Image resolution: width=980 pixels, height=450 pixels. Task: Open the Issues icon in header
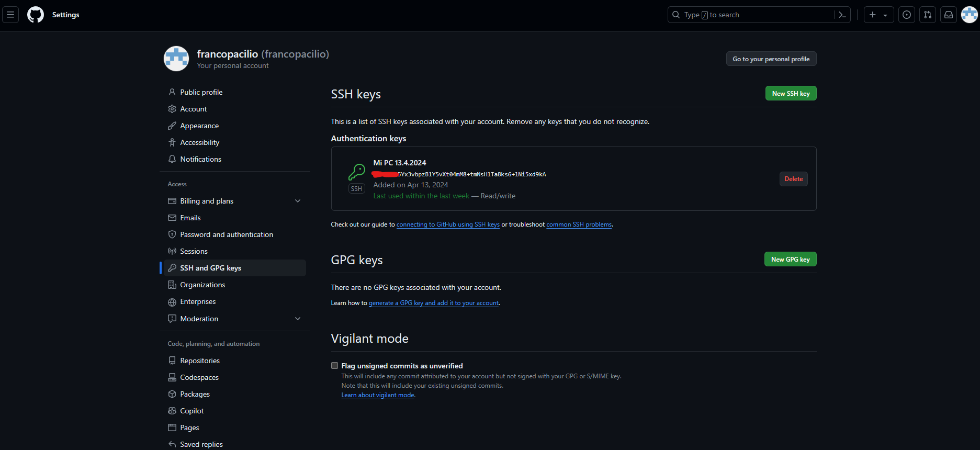[x=907, y=15]
